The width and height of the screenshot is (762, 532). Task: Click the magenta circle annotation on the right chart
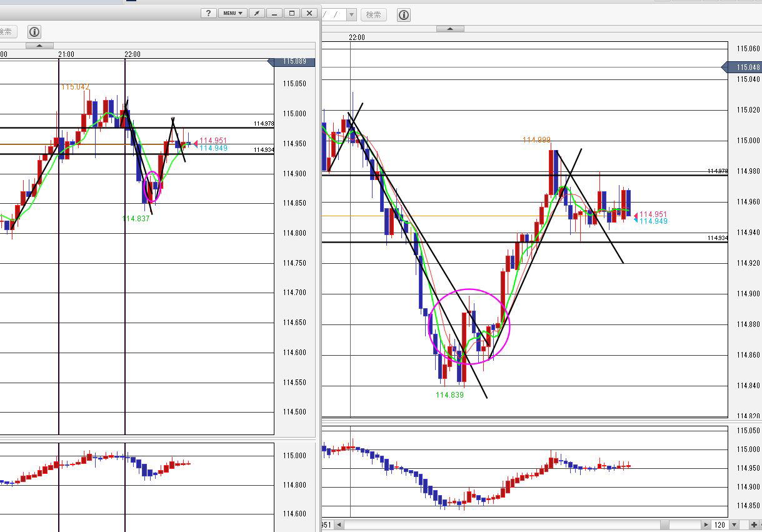(x=469, y=289)
